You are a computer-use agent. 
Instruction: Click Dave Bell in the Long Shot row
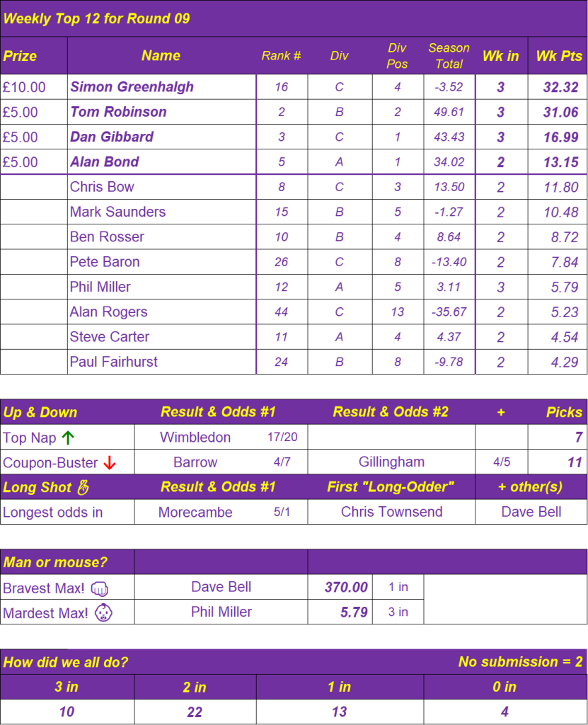point(531,511)
